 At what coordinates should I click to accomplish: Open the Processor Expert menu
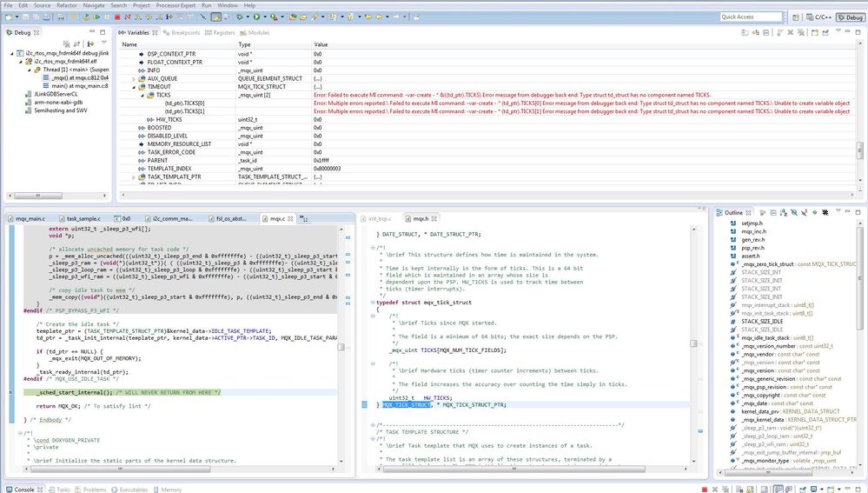pyautogui.click(x=176, y=5)
